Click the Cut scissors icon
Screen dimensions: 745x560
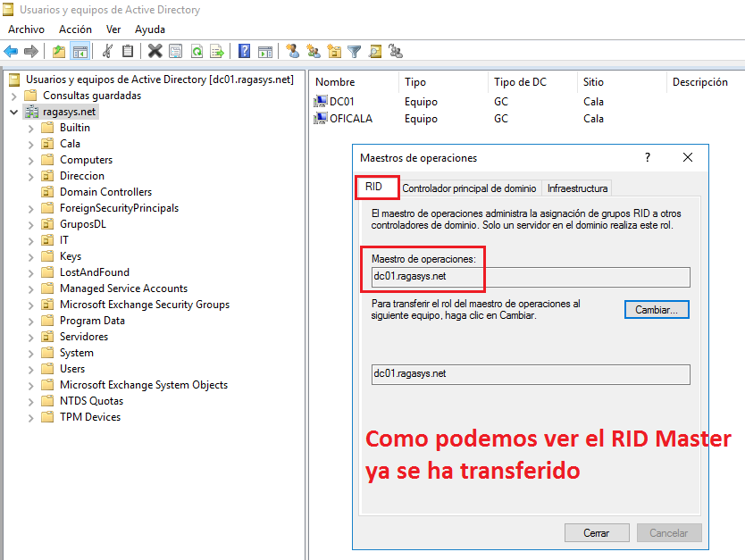click(108, 51)
